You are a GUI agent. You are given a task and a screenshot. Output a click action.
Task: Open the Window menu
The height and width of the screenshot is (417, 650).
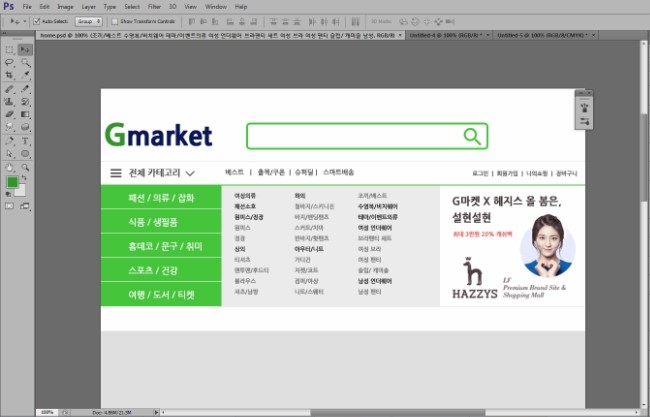(216, 7)
